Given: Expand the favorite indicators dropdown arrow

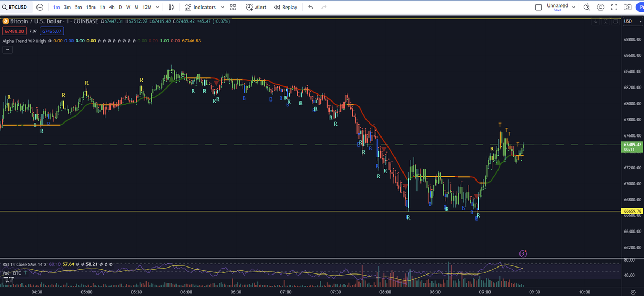Looking at the screenshot, I should (222, 8).
